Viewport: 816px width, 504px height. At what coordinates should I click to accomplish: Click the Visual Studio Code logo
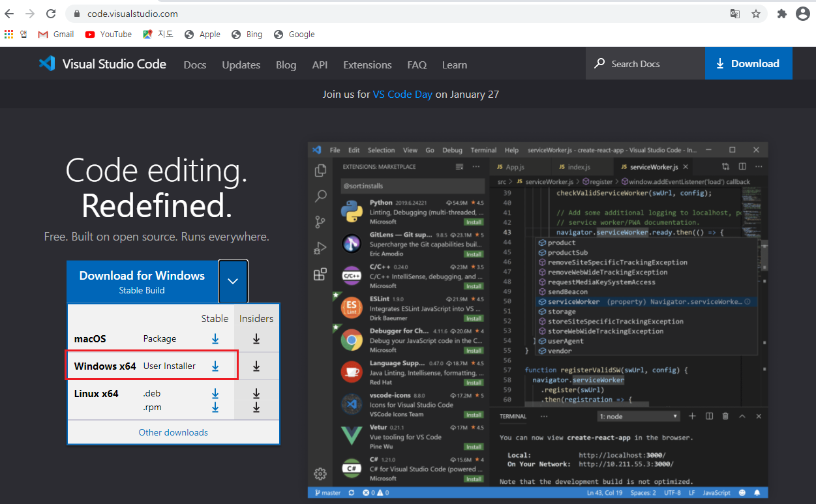102,64
